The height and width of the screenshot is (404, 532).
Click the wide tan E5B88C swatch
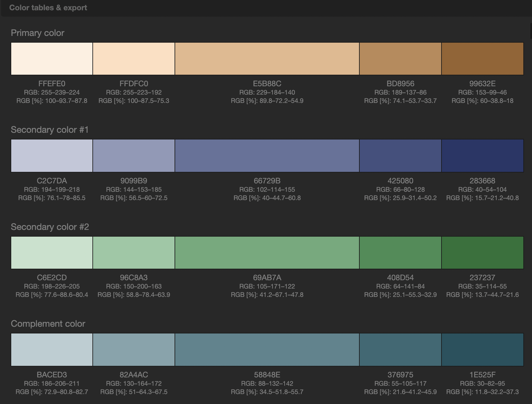point(267,59)
